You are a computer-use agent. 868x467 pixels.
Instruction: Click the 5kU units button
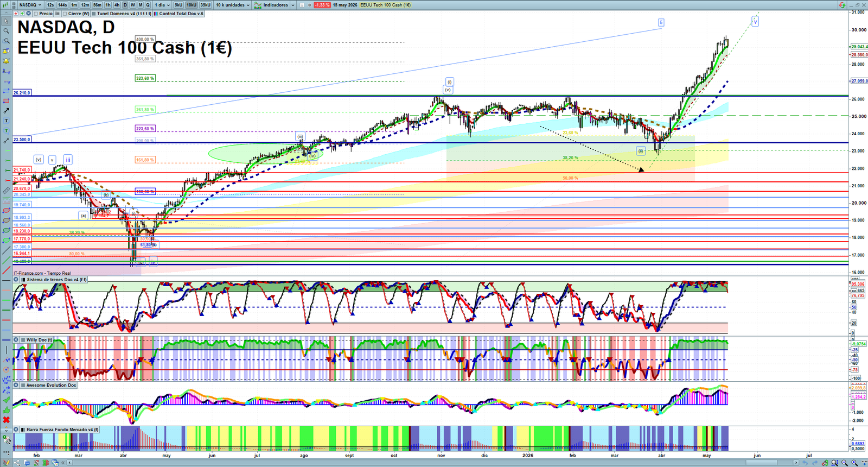[x=178, y=5]
